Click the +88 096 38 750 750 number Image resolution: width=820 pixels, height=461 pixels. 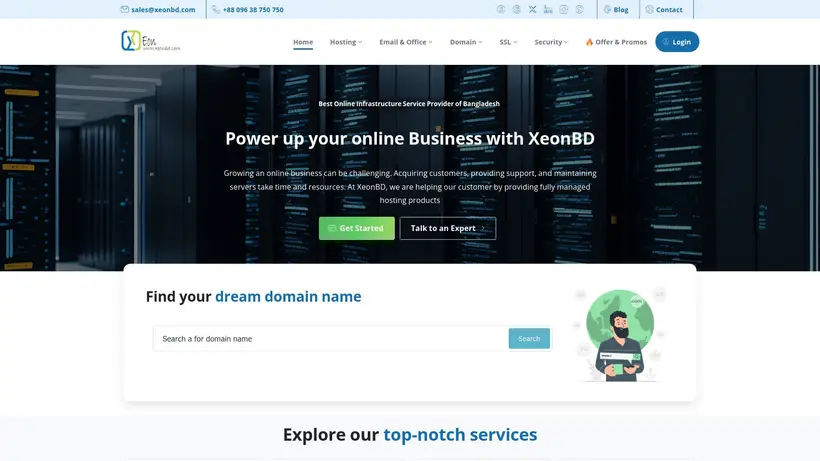tap(253, 9)
